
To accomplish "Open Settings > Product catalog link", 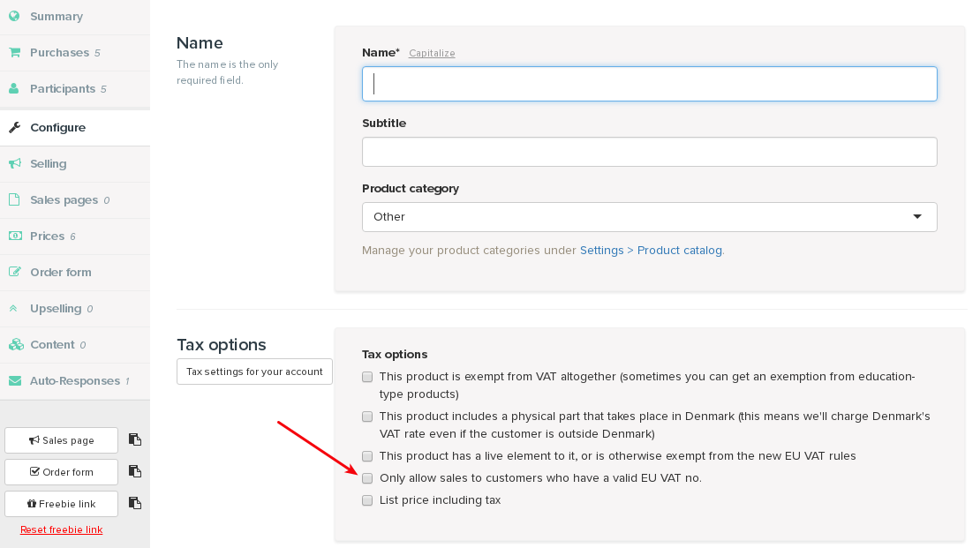I will coord(652,250).
